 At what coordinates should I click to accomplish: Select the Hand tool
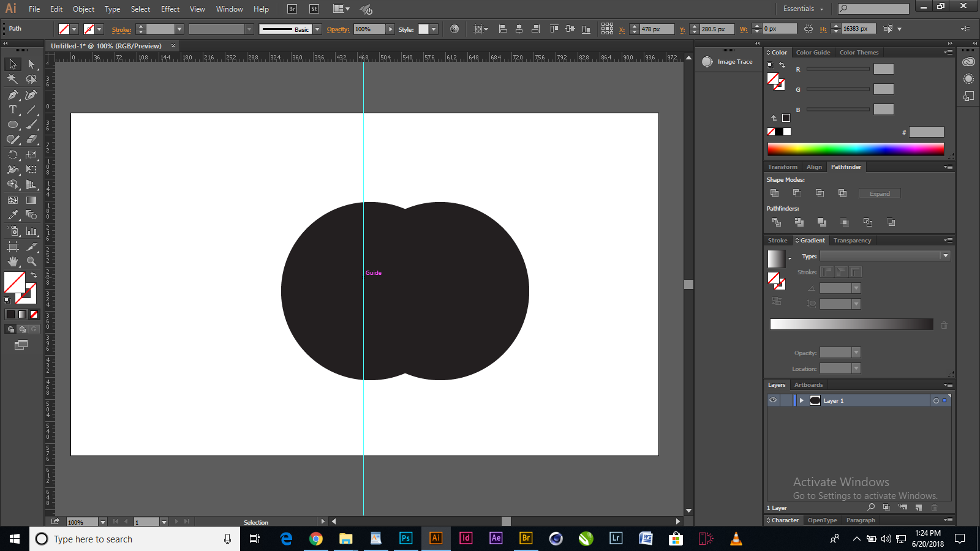13,261
